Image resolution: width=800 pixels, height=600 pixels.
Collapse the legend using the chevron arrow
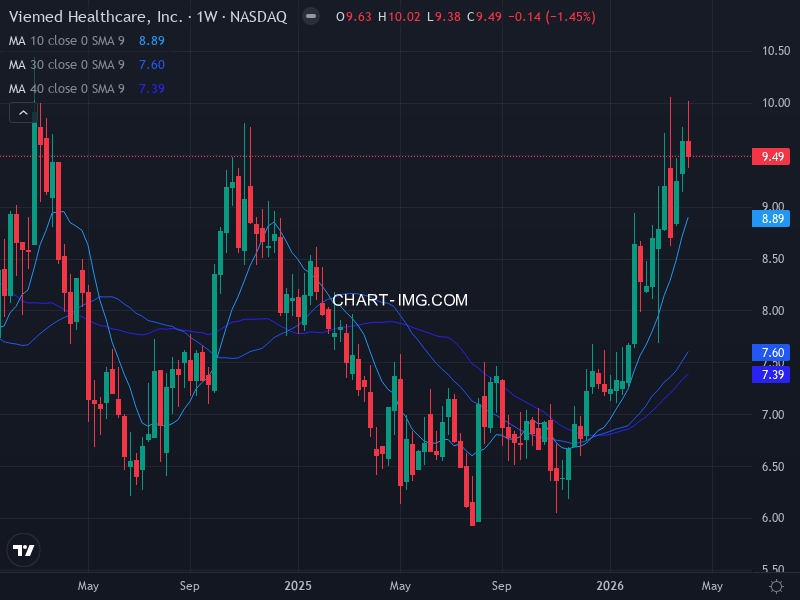point(21,112)
